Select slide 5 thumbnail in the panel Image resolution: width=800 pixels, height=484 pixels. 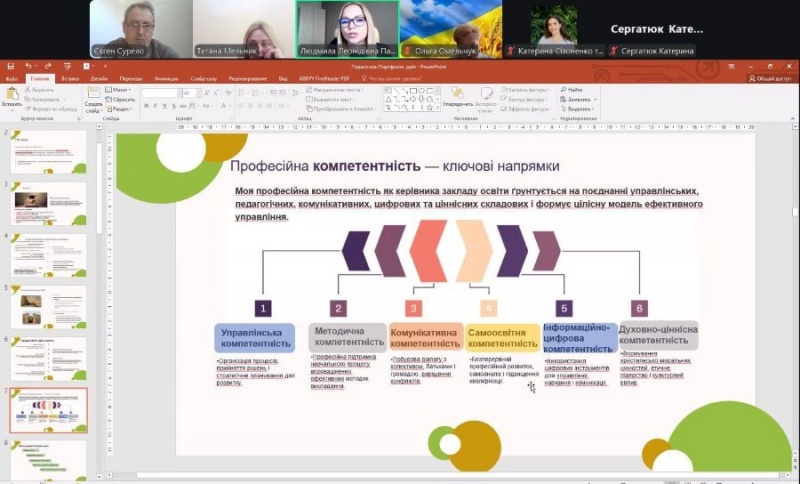point(50,306)
